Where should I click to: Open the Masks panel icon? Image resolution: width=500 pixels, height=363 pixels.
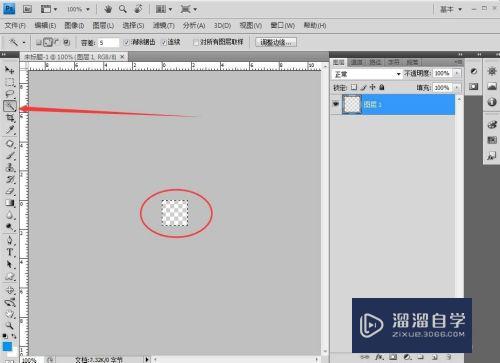(474, 87)
